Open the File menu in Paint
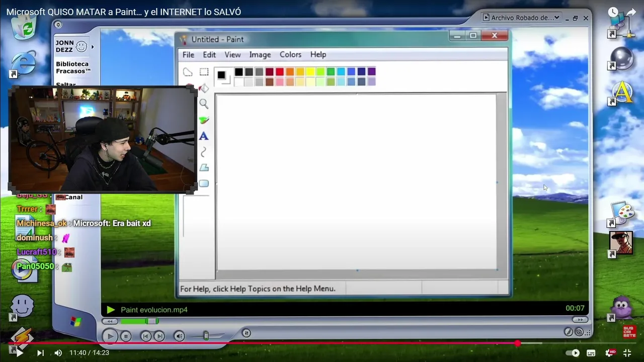 click(188, 54)
